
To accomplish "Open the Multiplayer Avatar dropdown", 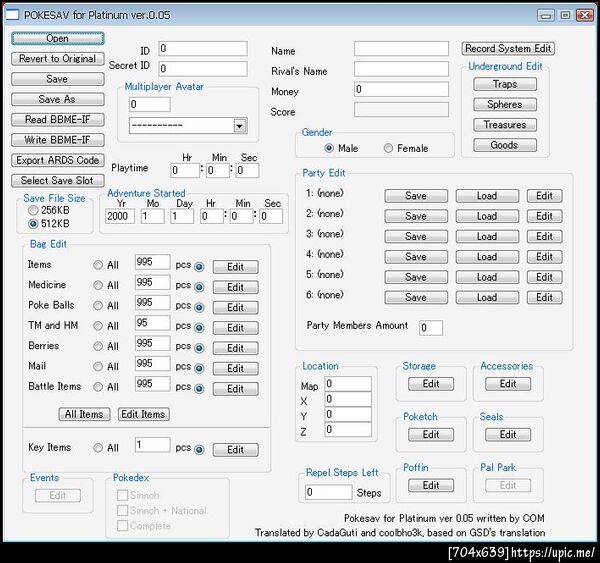I will 240,126.
